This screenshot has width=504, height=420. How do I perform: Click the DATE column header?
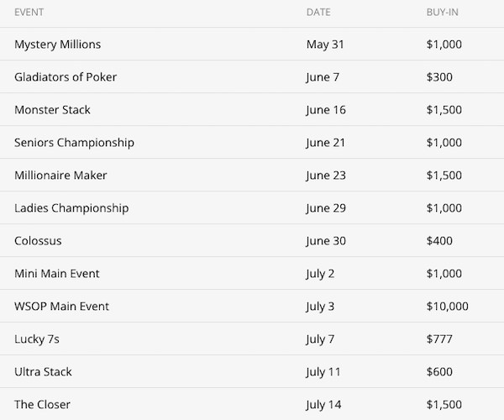tap(318, 13)
